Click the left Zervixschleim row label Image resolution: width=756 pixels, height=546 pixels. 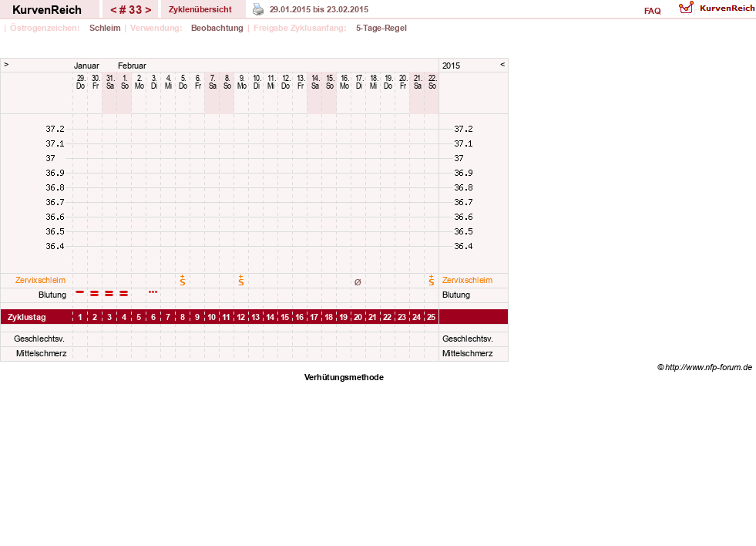(41, 280)
